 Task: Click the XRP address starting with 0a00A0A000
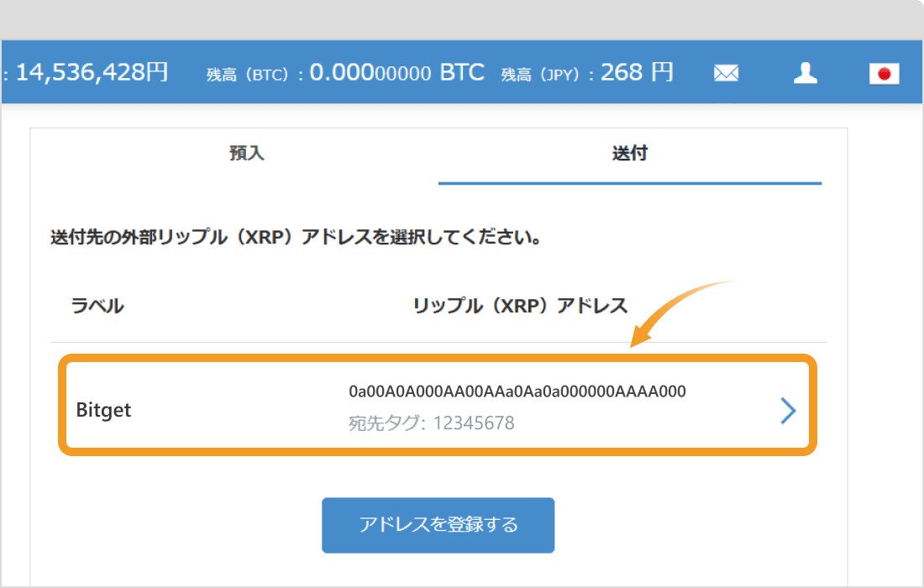[518, 391]
